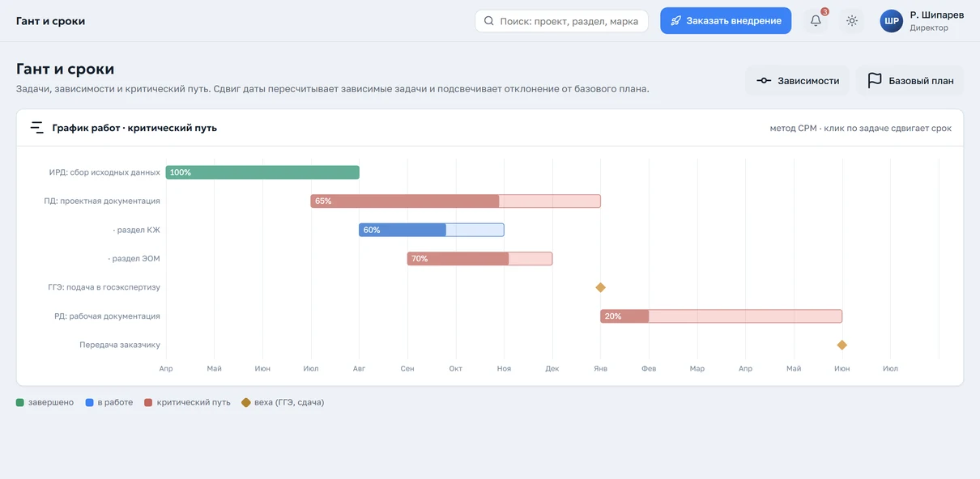Click the 'РД: рабочая документация' row label

click(x=108, y=316)
